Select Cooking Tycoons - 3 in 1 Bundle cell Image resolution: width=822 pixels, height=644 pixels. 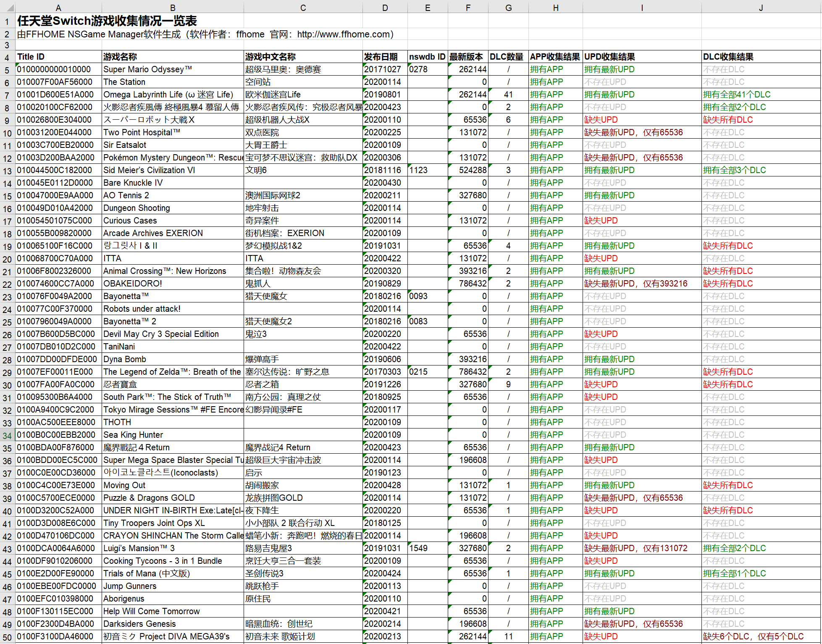tap(173, 561)
